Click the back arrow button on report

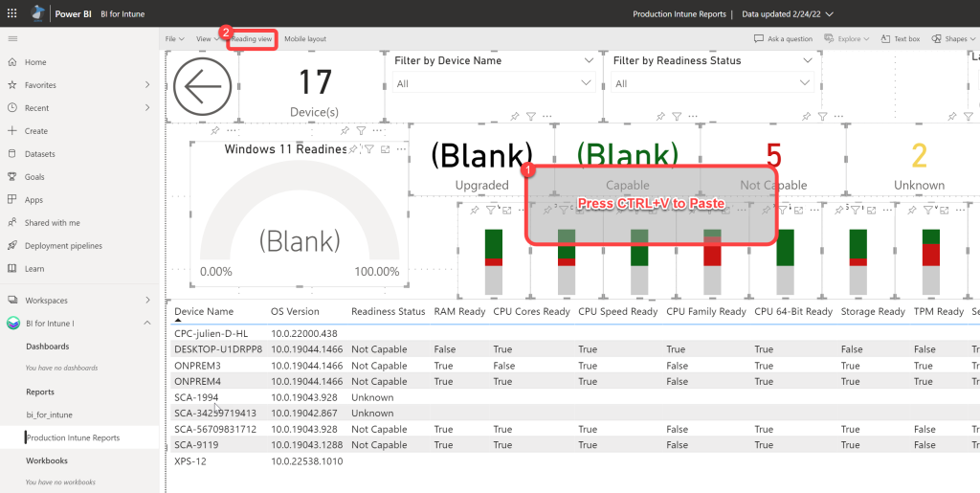203,87
